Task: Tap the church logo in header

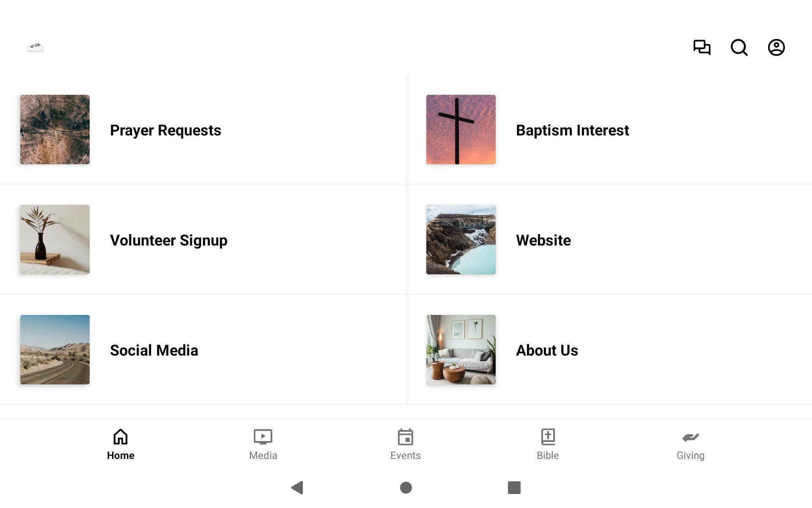Action: pos(36,47)
